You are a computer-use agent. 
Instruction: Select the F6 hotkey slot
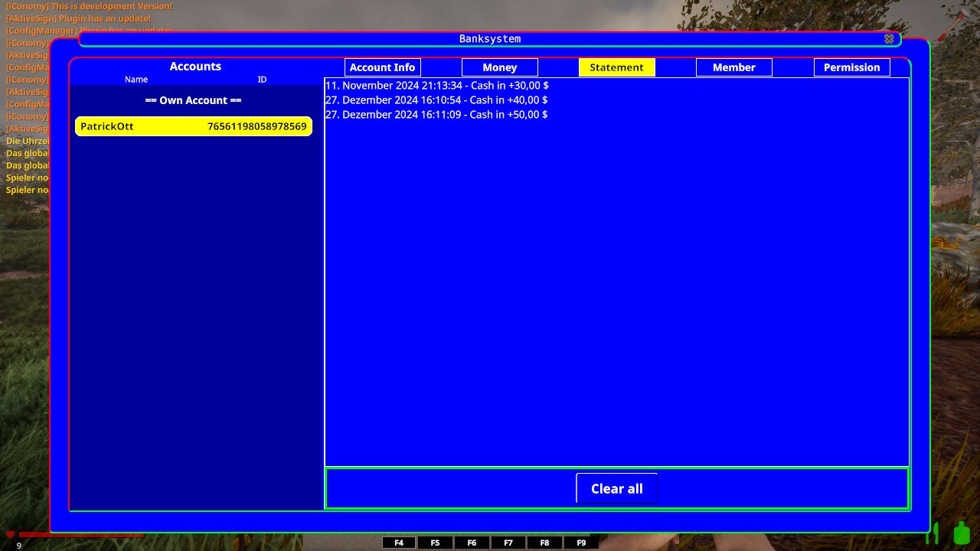click(472, 543)
